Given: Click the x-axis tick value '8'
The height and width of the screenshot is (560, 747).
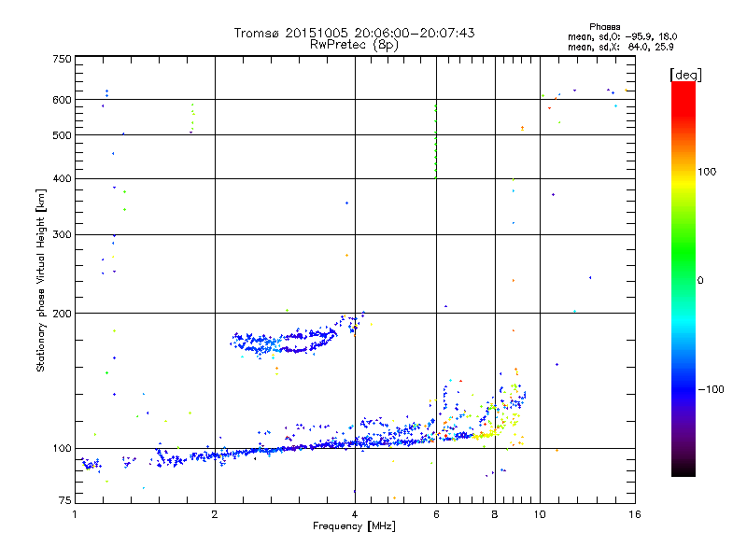Looking at the screenshot, I should [x=495, y=514].
